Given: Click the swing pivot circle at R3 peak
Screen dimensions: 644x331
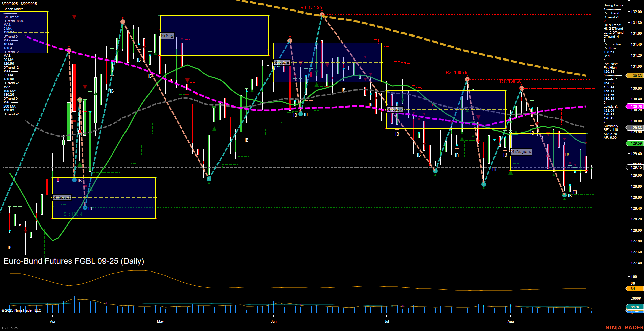Looking at the screenshot, I should click(x=322, y=14).
